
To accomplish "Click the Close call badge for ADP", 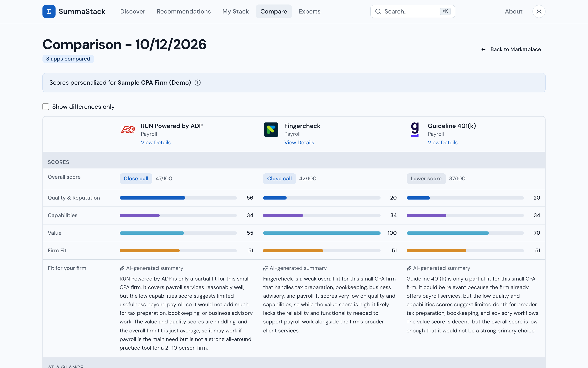I will 136,179.
